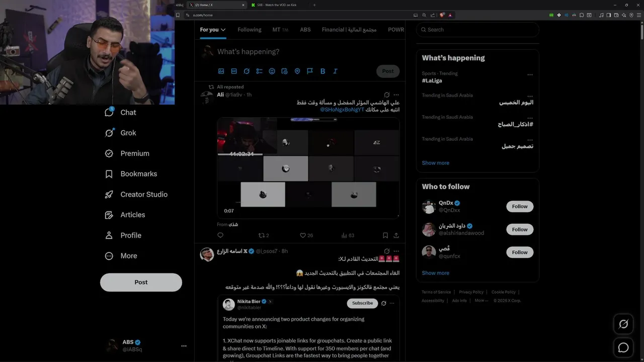The image size is (644, 362).
Task: Switch to the Following tab
Action: (x=249, y=30)
